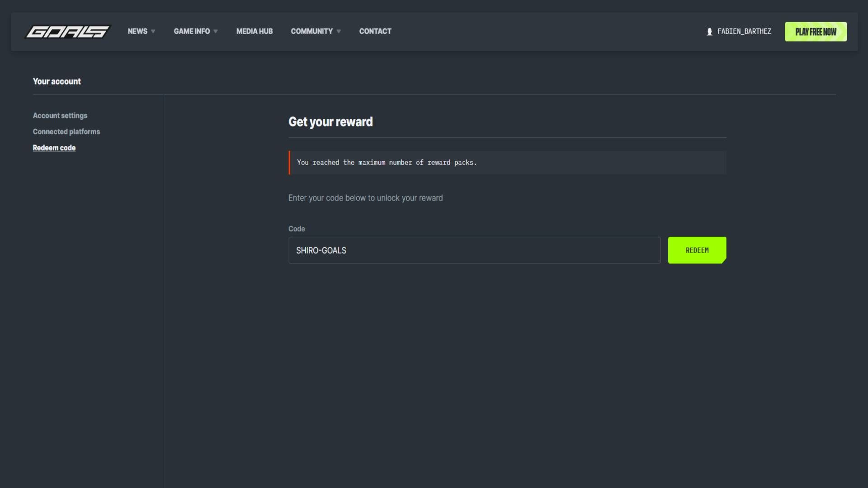Click the GAME INFO menu label
This screenshot has height=488, width=868.
point(192,31)
